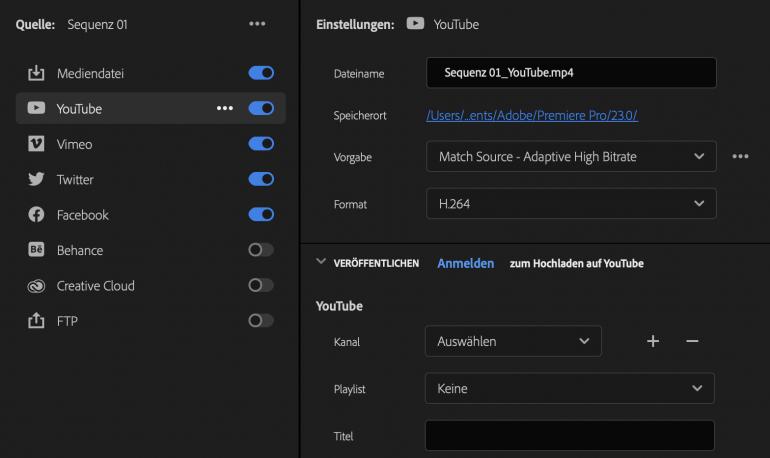Open the Quelle three-dot options menu
The image size is (770, 458).
tap(257, 24)
